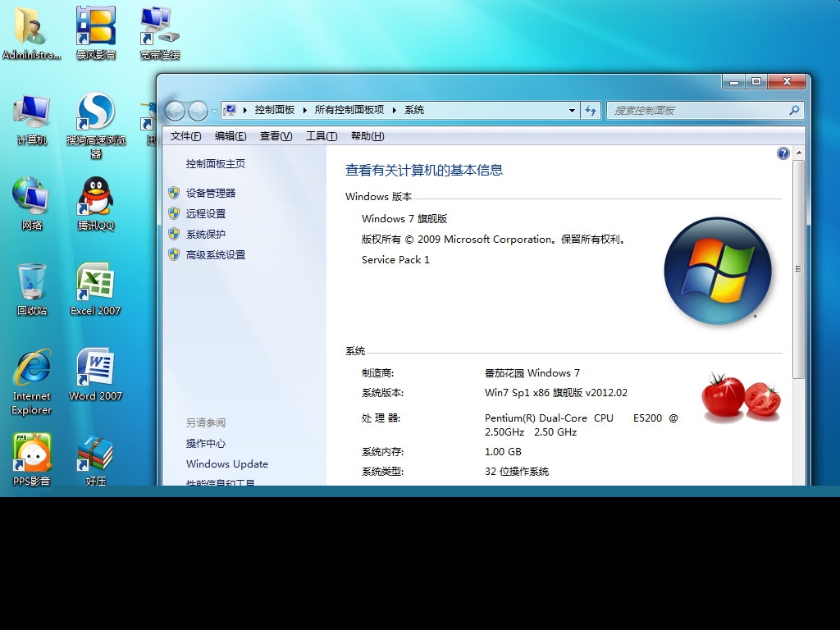Open the 工具(T) menu
840x630 pixels.
coord(322,136)
